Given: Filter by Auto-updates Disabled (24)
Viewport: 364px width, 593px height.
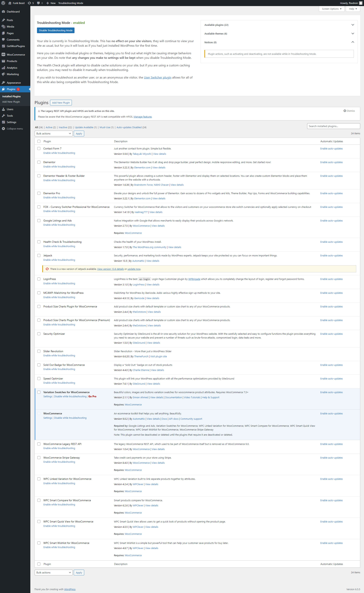Looking at the screenshot, I should coord(131,127).
